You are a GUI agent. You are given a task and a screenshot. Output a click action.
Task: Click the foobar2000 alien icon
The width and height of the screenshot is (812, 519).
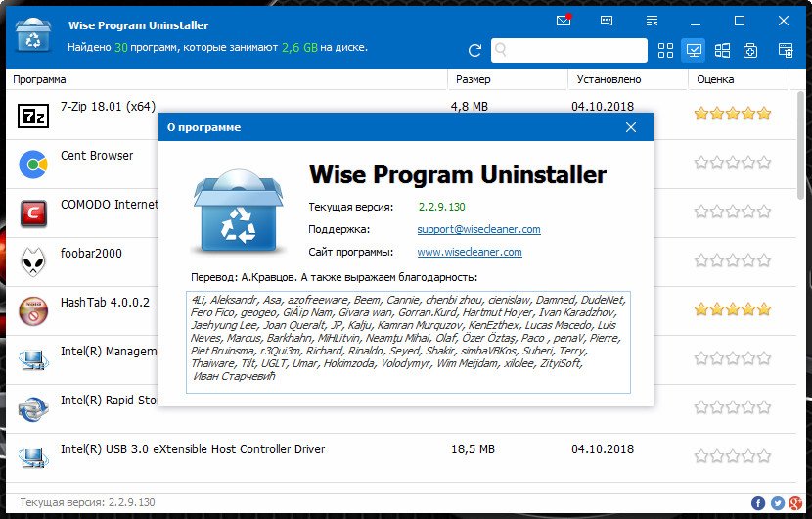tap(33, 261)
